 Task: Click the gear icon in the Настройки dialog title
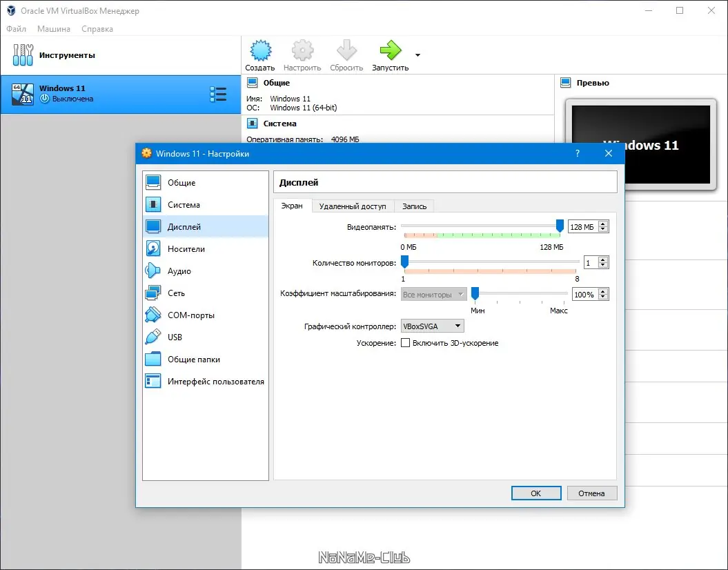click(147, 153)
